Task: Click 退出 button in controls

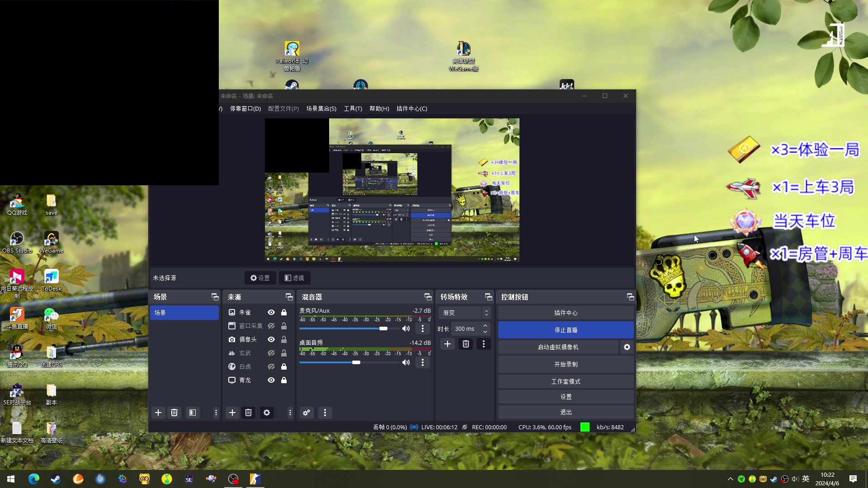Action: tap(566, 412)
